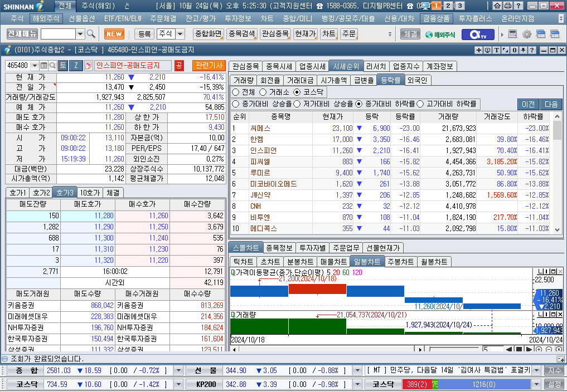Open the 해외주식 main menu
This screenshot has height=392, width=567.
(46, 18)
